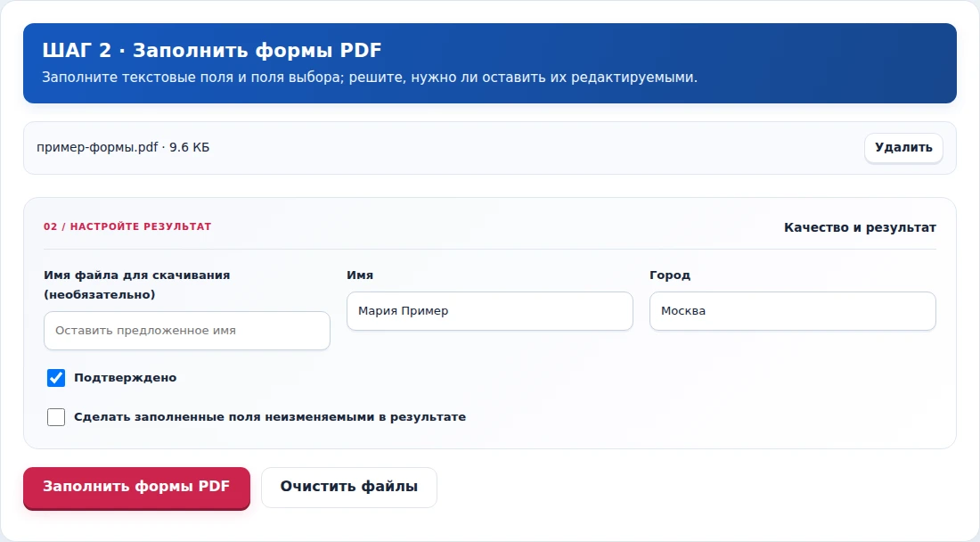Click the Город field containing Москва

coord(793,311)
